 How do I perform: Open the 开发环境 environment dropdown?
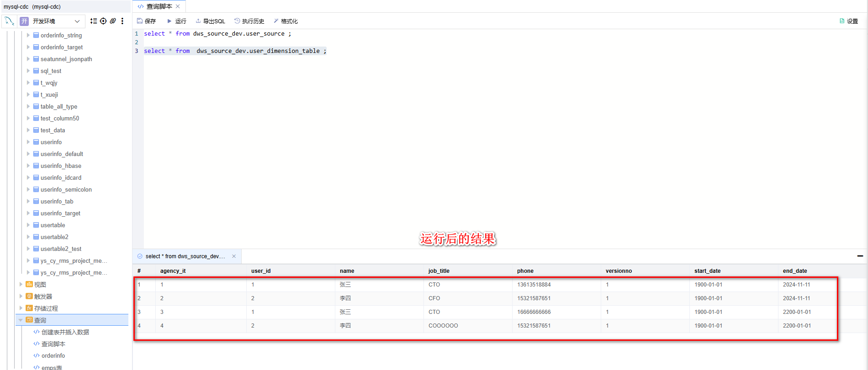(x=50, y=21)
